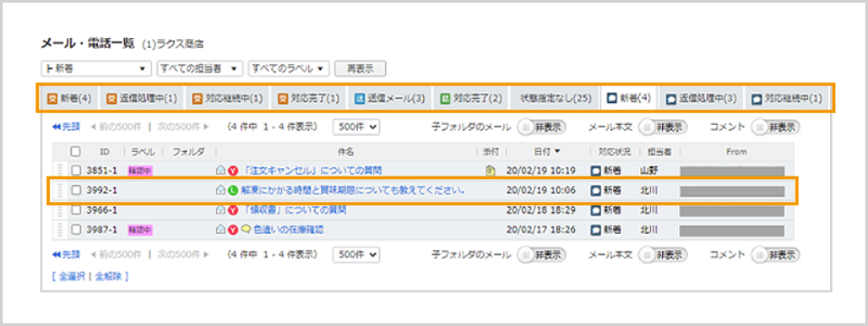Open 「注文キャンセル」についての質問 mail
This screenshot has width=868, height=326.
pos(312,170)
